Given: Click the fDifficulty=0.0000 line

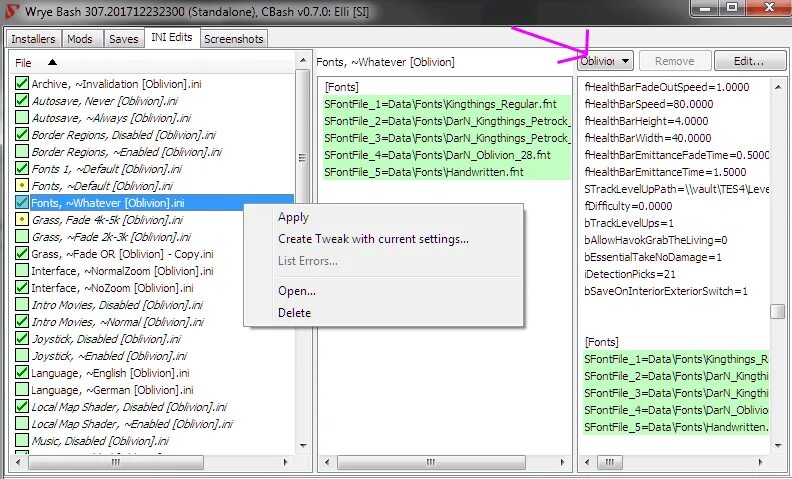Looking at the screenshot, I should (628, 206).
